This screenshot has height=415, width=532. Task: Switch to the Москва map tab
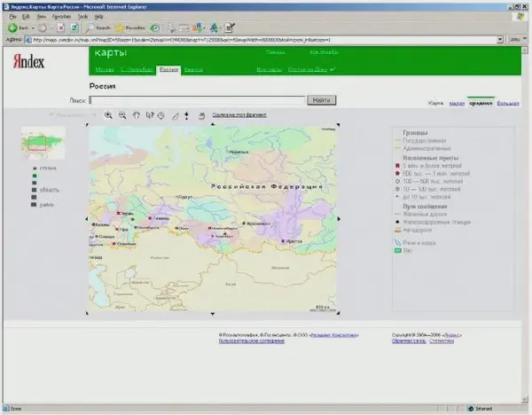click(105, 68)
